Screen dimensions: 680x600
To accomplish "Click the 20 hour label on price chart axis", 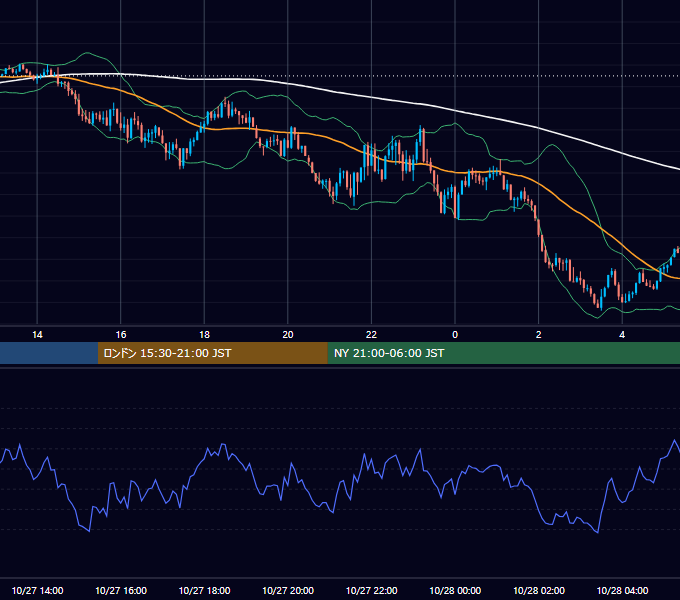I will (x=288, y=335).
